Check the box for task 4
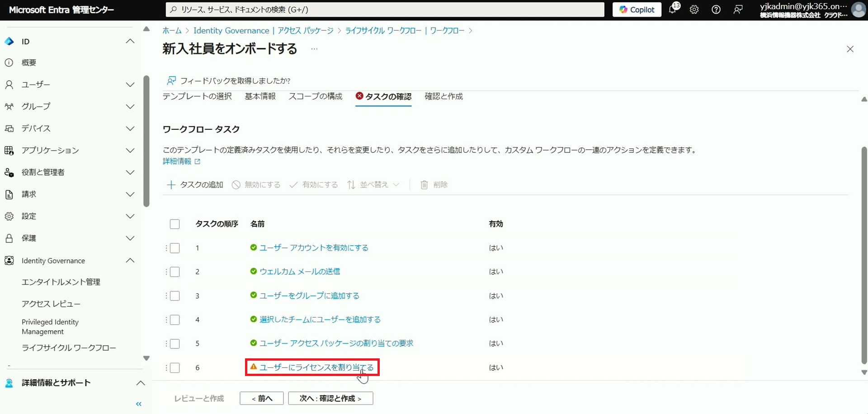868x414 pixels. click(175, 320)
